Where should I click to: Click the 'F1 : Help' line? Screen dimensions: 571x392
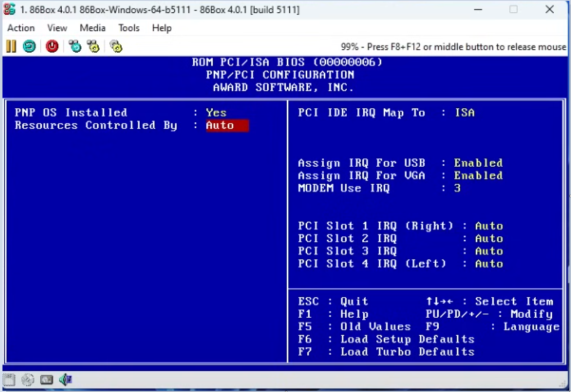[333, 314]
